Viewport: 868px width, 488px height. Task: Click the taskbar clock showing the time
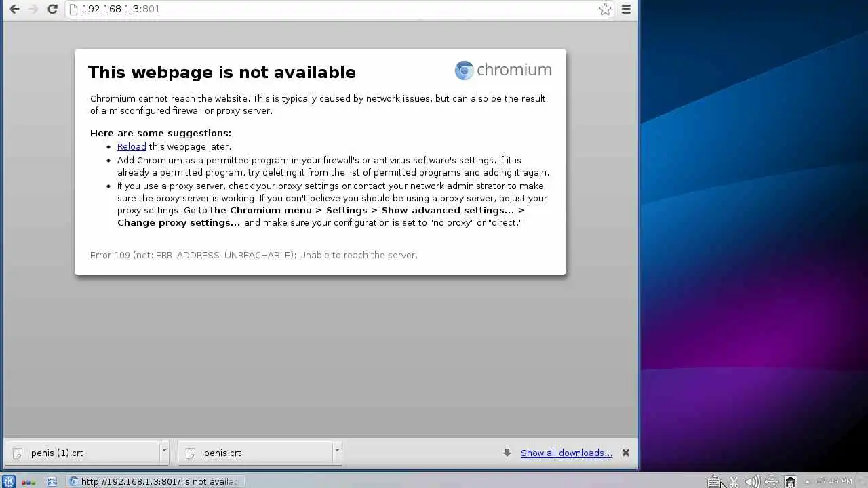click(x=835, y=481)
